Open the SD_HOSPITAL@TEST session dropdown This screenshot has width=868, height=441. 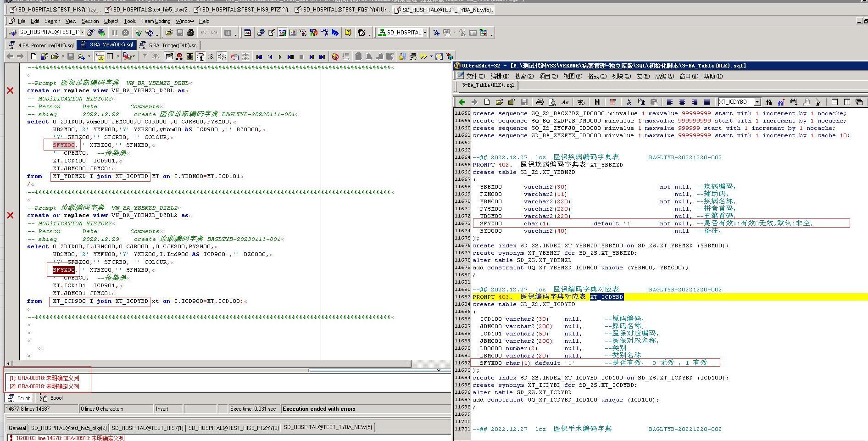point(82,32)
